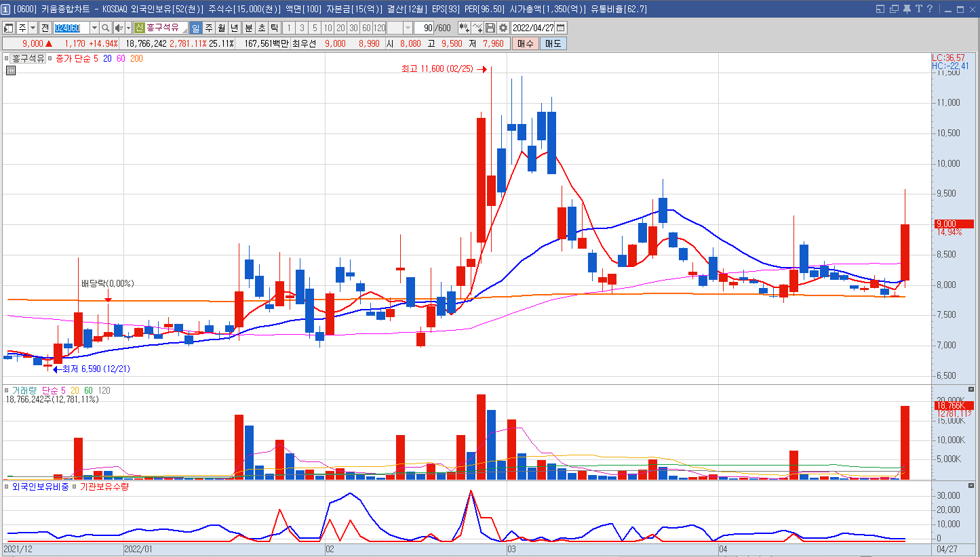Close the volume pane with its x icon
This screenshot has width=980, height=557.
pyautogui.click(x=971, y=389)
